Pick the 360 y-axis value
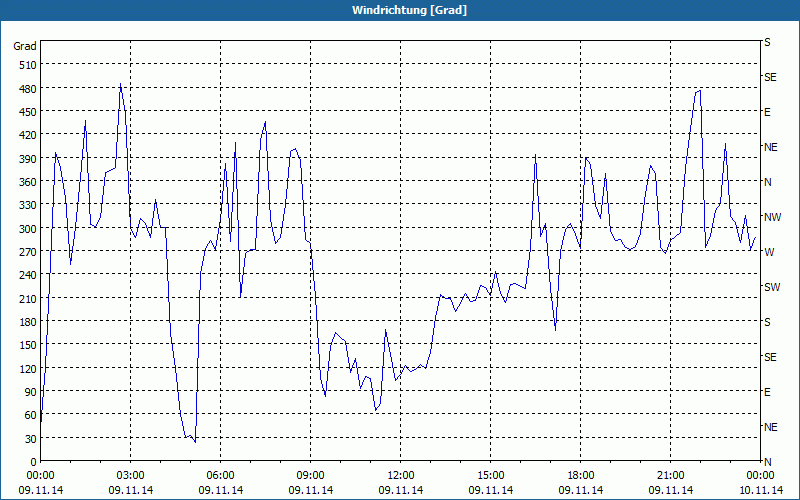 coord(28,182)
